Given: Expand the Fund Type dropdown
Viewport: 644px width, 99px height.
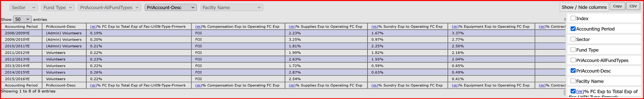Looking at the screenshot, I should 58,8.
